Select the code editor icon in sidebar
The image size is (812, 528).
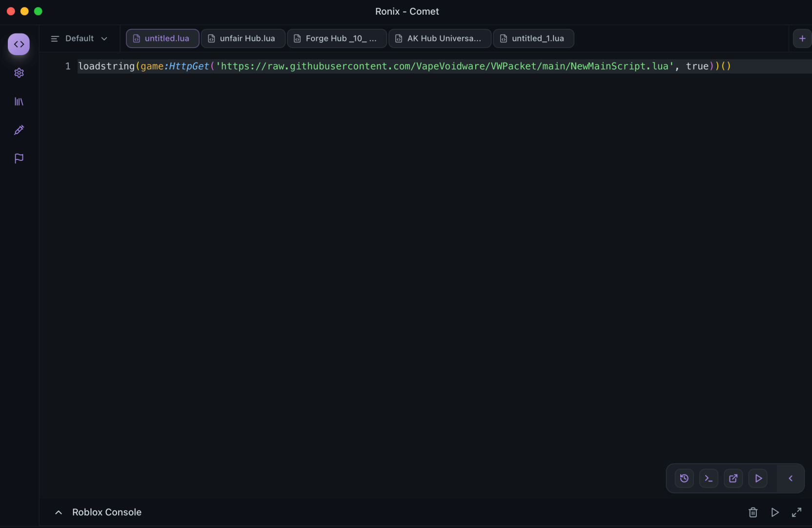[x=19, y=44]
